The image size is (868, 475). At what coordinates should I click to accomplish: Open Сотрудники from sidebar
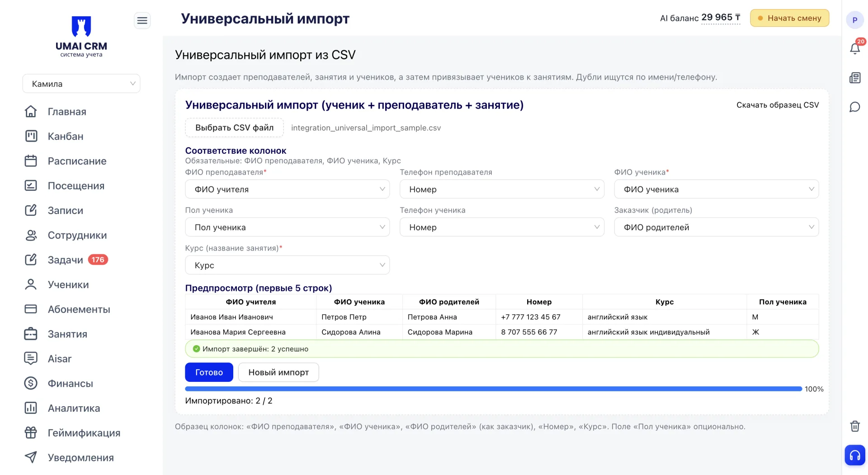77,235
